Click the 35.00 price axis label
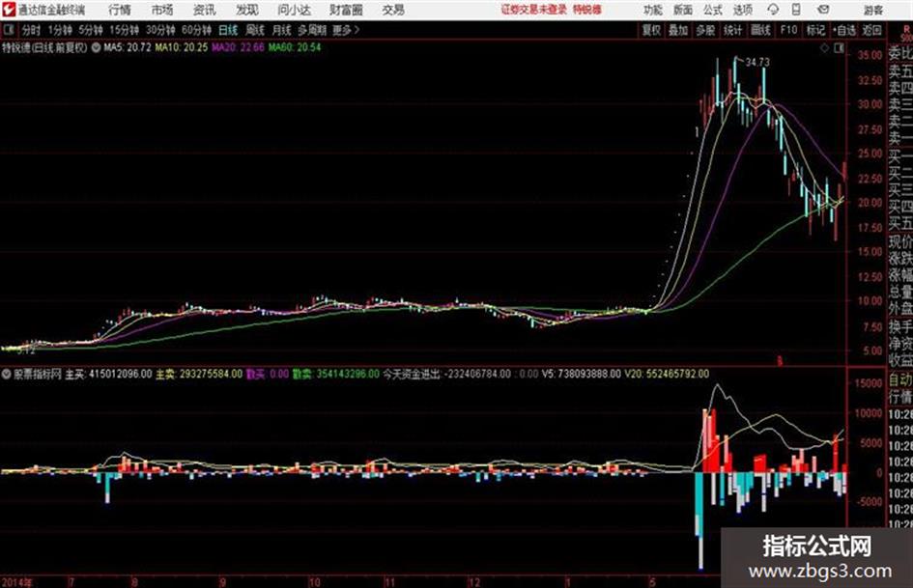This screenshot has width=913, height=588. [x=870, y=55]
